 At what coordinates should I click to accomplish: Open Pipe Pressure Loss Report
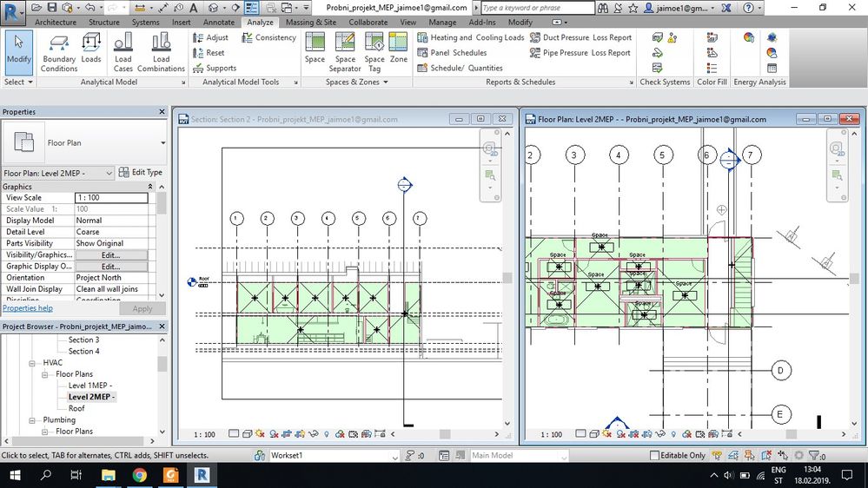pos(580,53)
